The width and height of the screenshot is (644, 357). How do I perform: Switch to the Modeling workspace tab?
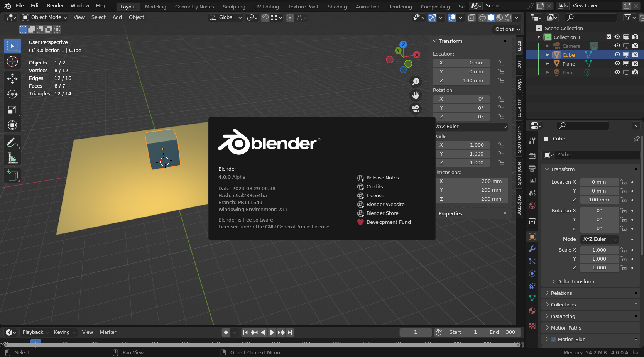(x=156, y=7)
